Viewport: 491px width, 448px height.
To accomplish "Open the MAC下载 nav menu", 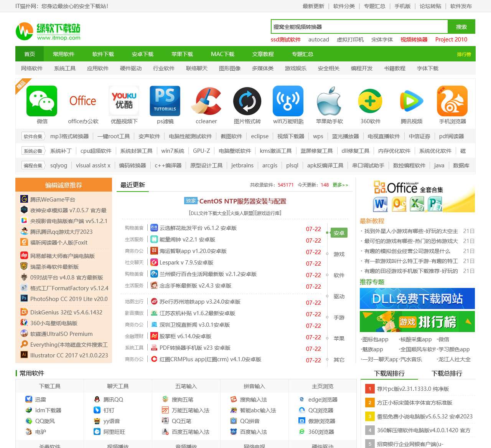I will [x=222, y=54].
